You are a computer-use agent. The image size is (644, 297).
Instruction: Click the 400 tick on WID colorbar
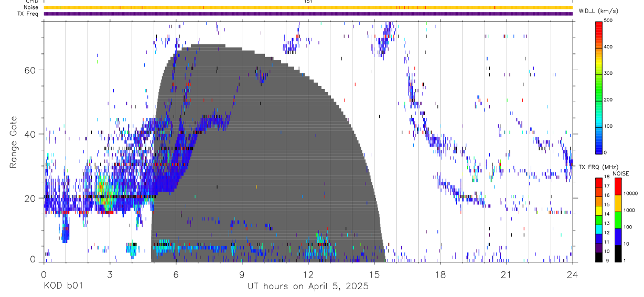point(608,47)
